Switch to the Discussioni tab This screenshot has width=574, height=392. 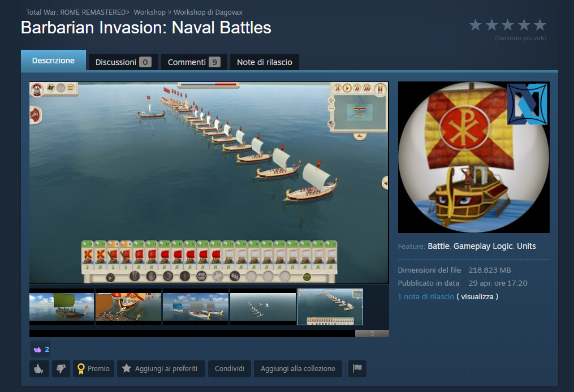click(x=123, y=62)
